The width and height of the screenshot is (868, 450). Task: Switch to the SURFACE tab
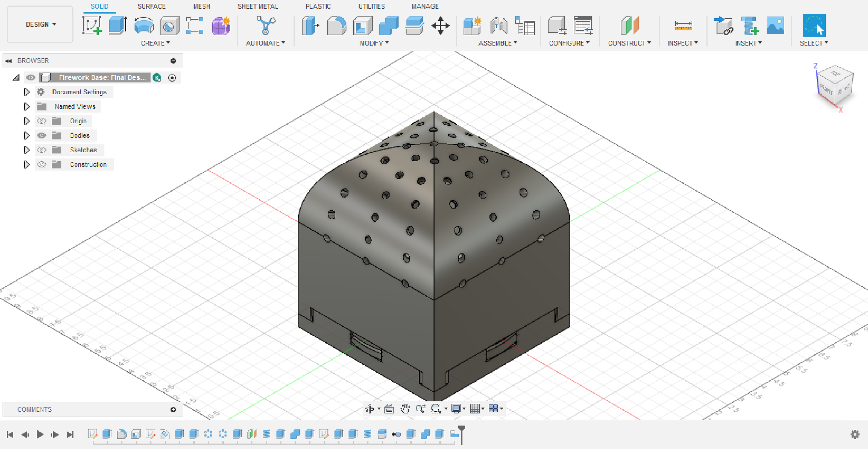[x=151, y=7]
